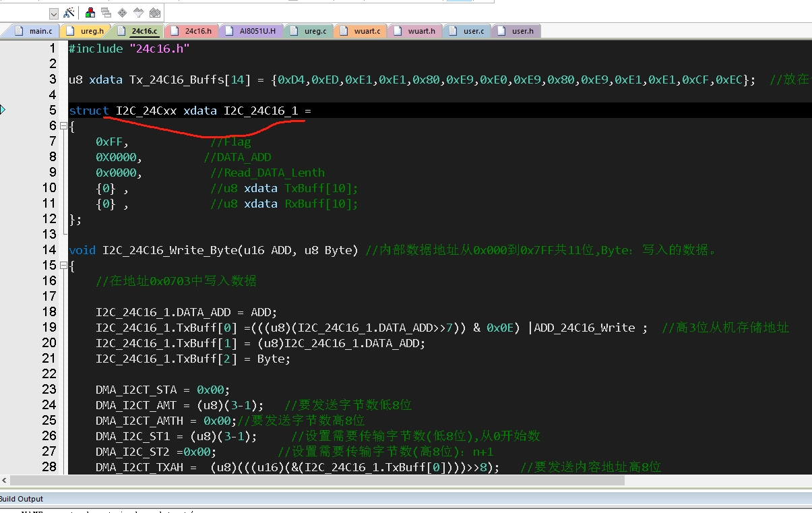Screen dimensions: 812x513
Task: Click line number 1 in the gutter
Action: 53,49
